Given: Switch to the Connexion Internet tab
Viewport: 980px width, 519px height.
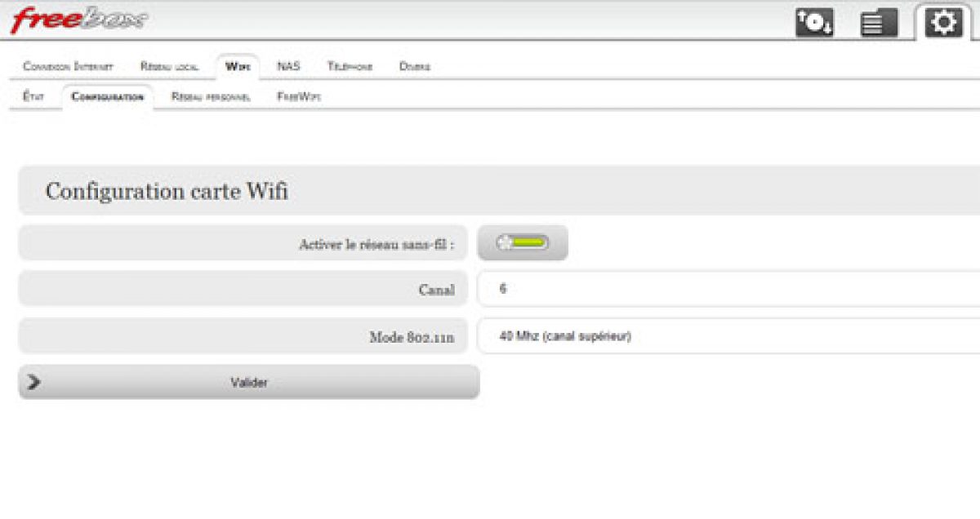Looking at the screenshot, I should point(68,67).
